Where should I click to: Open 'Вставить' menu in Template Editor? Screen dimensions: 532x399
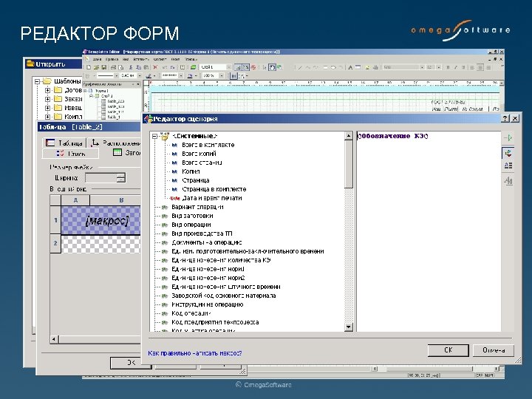141,59
